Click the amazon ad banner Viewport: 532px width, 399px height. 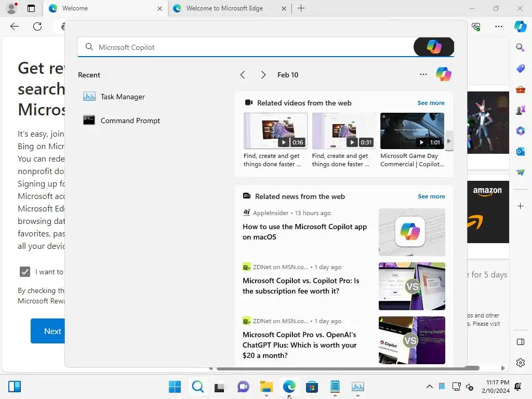(x=488, y=212)
